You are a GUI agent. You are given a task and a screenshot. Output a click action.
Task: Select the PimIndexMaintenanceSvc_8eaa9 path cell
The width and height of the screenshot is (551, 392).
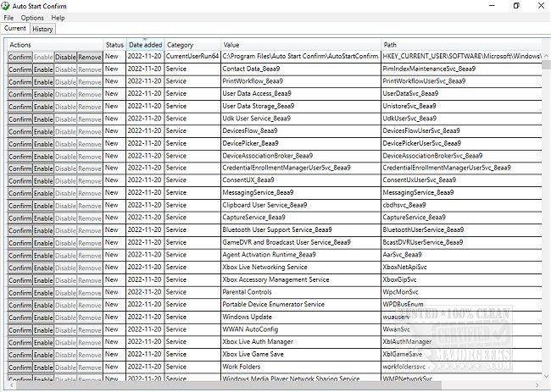click(x=461, y=69)
